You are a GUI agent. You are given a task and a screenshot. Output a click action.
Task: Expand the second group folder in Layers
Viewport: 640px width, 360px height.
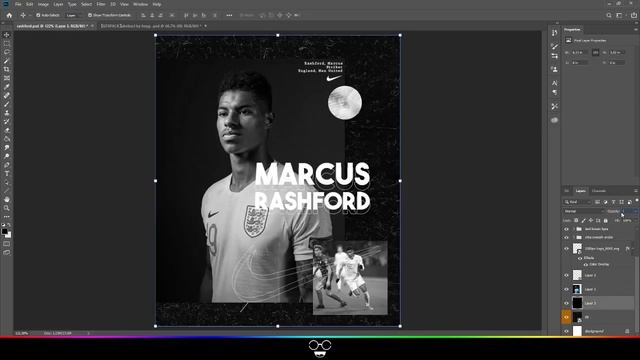(573, 237)
